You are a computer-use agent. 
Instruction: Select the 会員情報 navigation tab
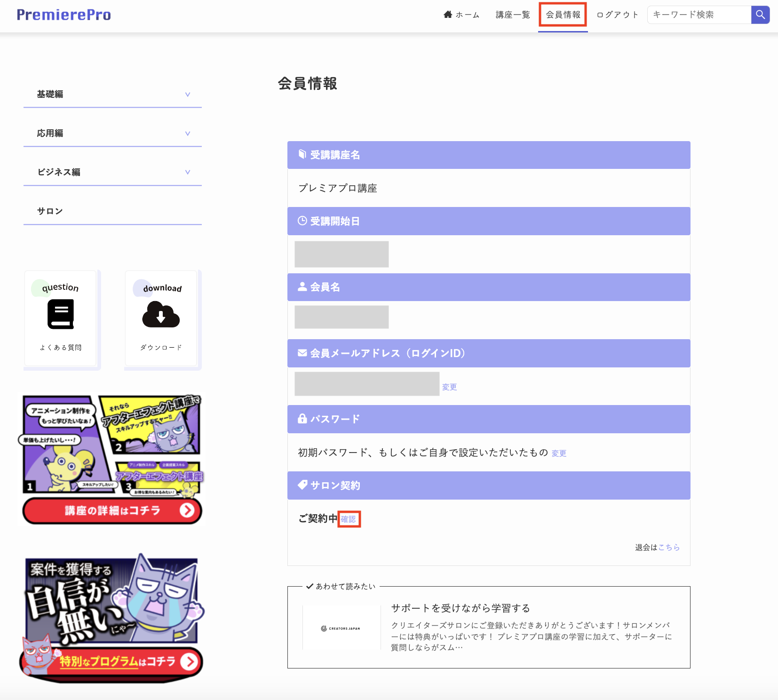pyautogui.click(x=563, y=15)
